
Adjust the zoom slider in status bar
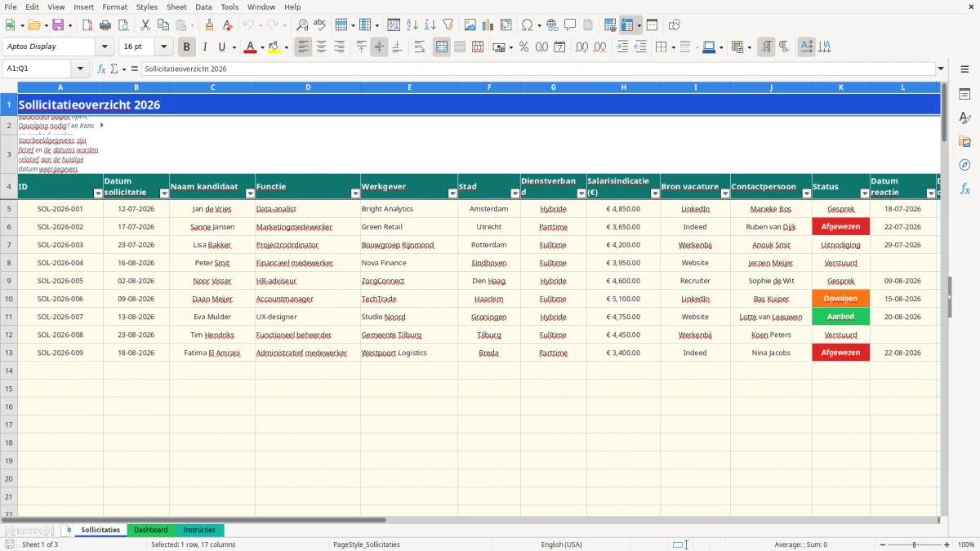pyautogui.click(x=915, y=544)
